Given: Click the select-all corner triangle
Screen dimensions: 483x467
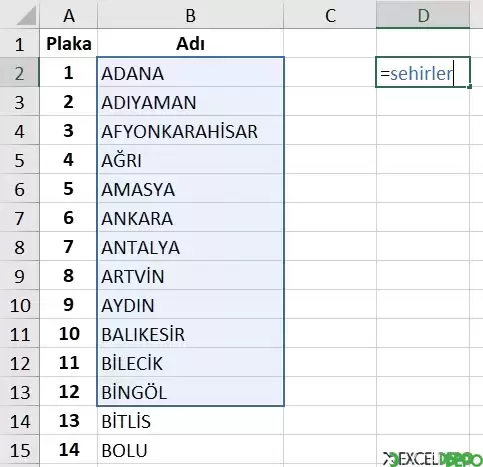Looking at the screenshot, I should 26,16.
